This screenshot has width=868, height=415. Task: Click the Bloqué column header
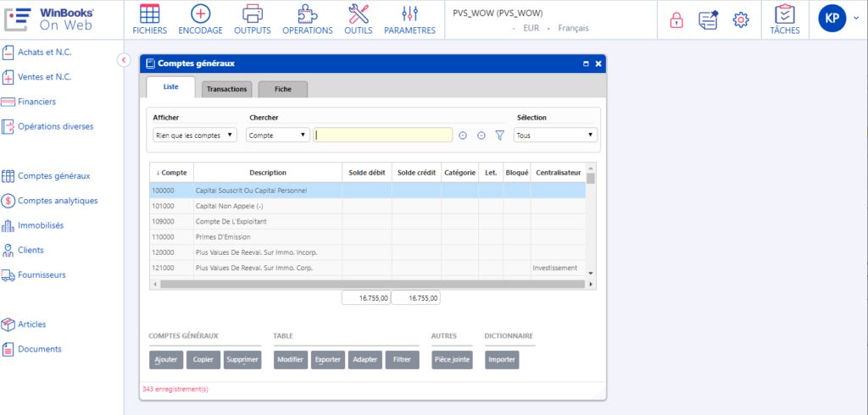tap(517, 173)
